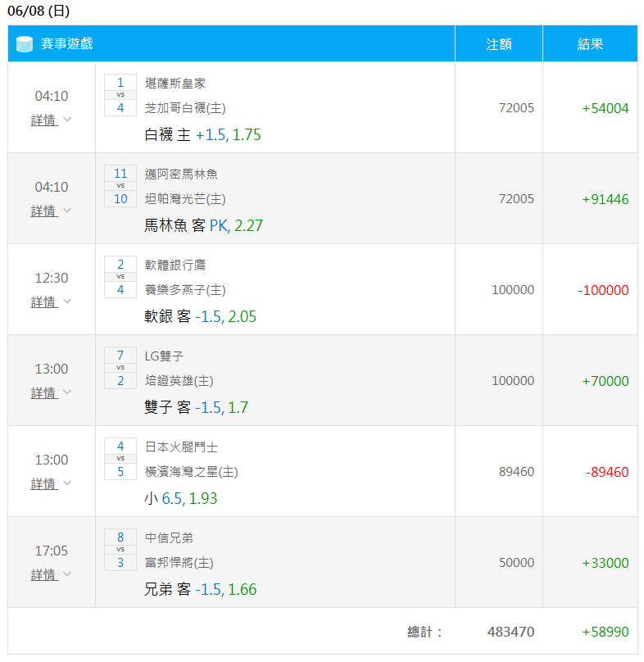Select the 小 6.5, 1.93 bet line
Screen dimensions: 644x662
click(181, 498)
